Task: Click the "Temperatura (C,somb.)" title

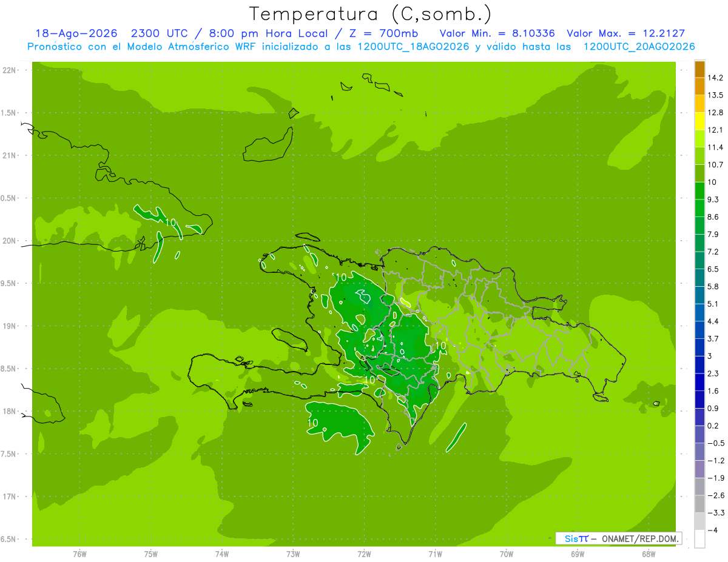Action: pyautogui.click(x=371, y=14)
